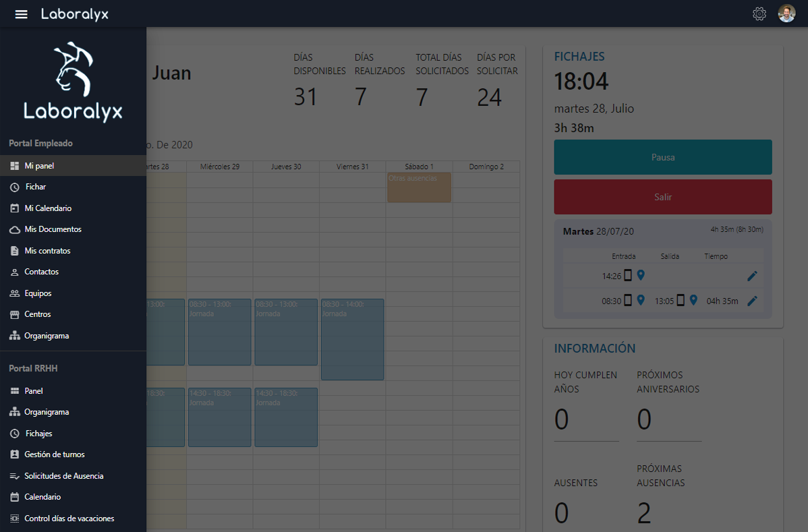Open the Otras ausencias event on Sábado 1
The height and width of the screenshot is (532, 808).
pos(419,187)
